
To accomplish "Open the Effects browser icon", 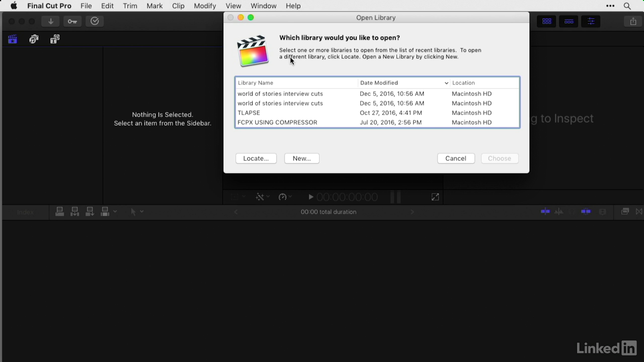I will 625,212.
